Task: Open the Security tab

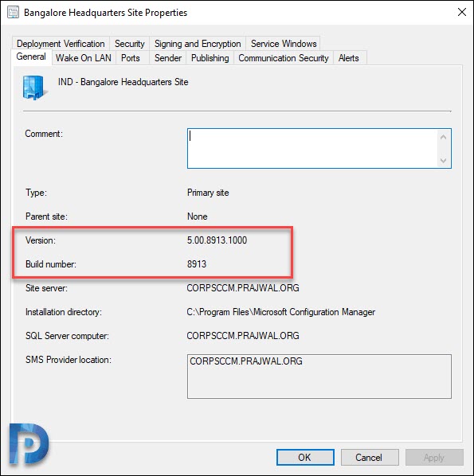Action: coord(129,44)
